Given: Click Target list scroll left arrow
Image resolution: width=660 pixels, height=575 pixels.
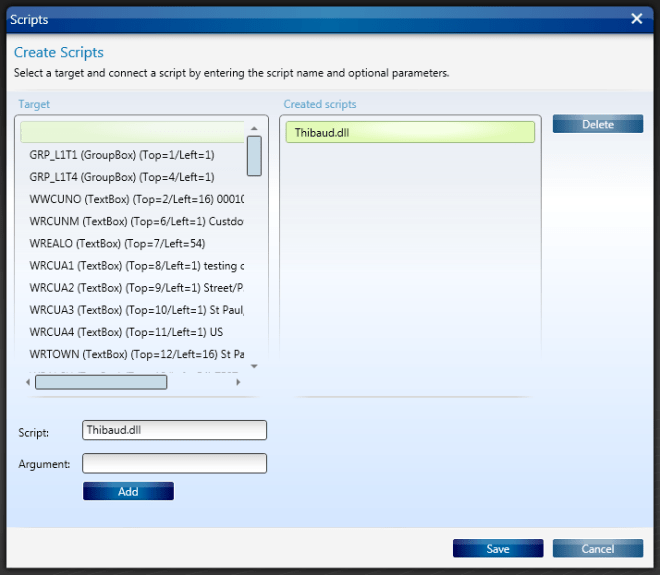Looking at the screenshot, I should tap(26, 381).
